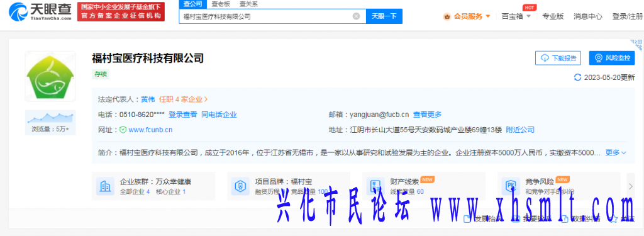Click email yangjuan@fucb.cn text
Viewport: 644px width, 236px height.
pos(379,115)
